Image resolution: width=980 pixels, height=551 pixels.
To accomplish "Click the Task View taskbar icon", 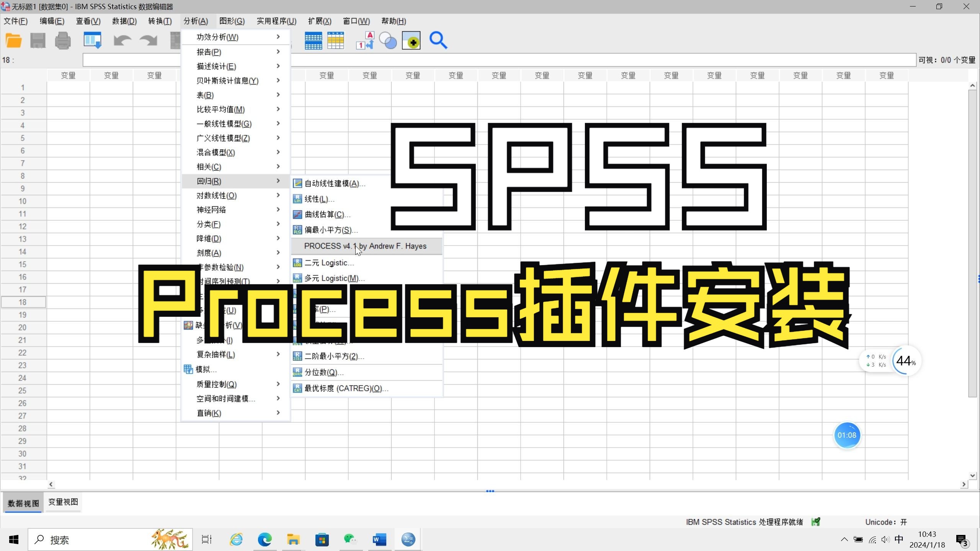I will point(207,540).
